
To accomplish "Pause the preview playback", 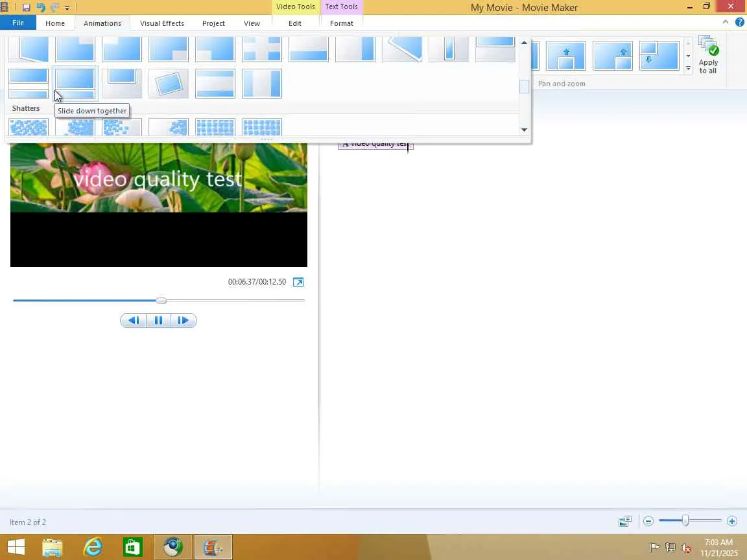I will [x=159, y=320].
